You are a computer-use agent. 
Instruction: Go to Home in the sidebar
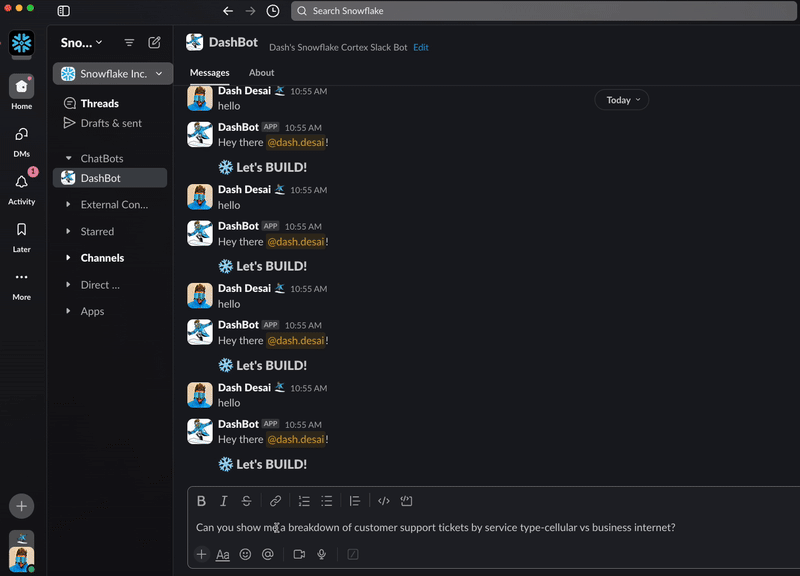point(21,92)
